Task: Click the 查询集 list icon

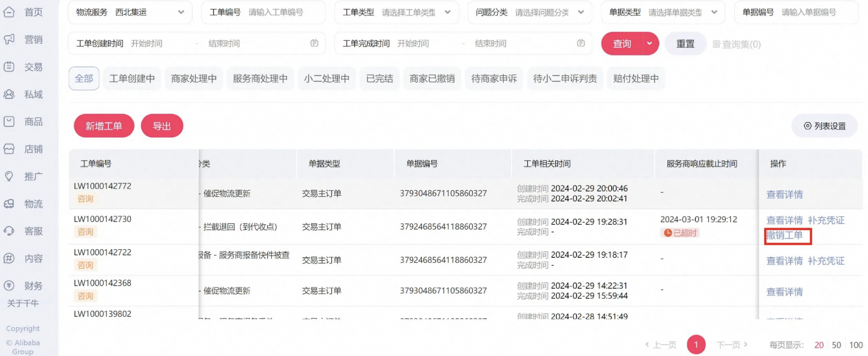Action: [716, 44]
